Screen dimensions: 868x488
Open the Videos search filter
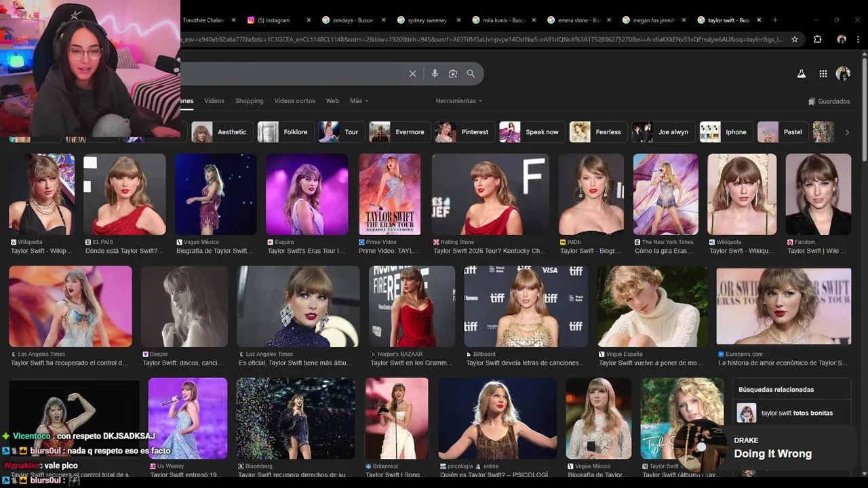[214, 101]
